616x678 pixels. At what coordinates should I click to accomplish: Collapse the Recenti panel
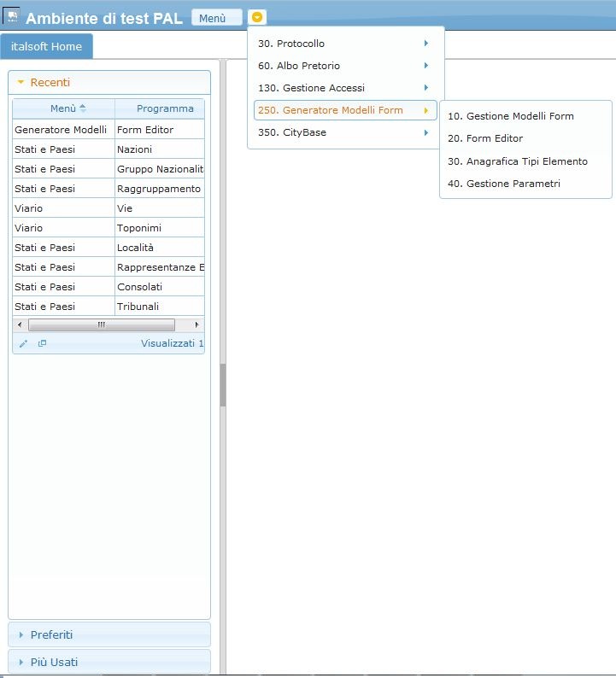(x=21, y=83)
